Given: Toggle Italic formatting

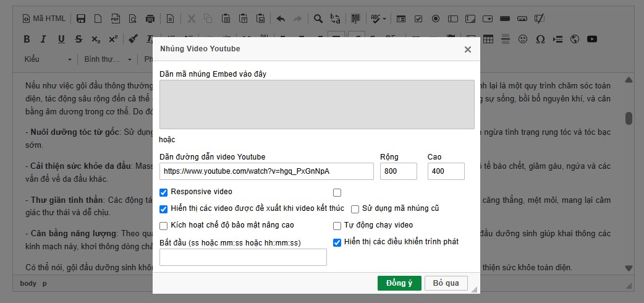Looking at the screenshot, I should point(43,39).
